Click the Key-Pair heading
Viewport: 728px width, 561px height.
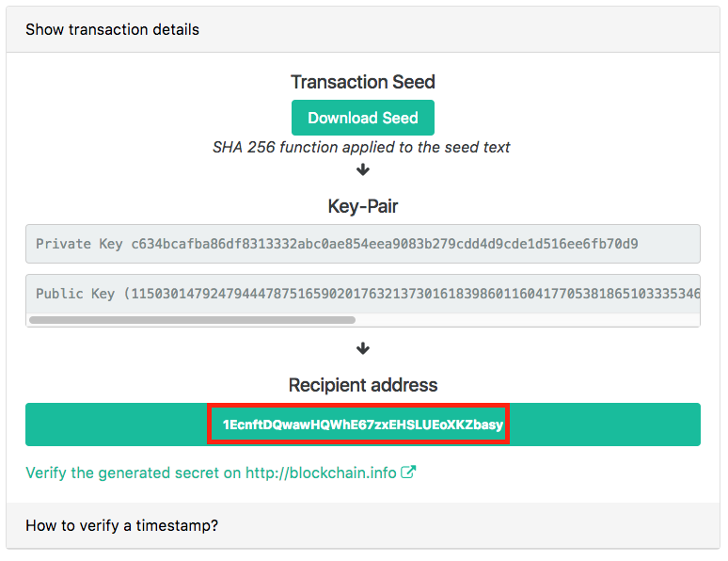pos(363,206)
